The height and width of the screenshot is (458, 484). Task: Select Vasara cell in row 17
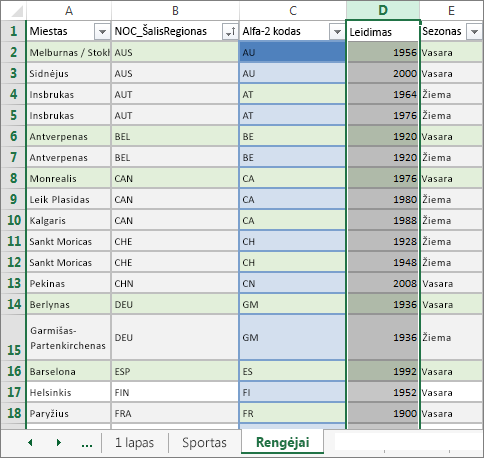pyautogui.click(x=452, y=392)
